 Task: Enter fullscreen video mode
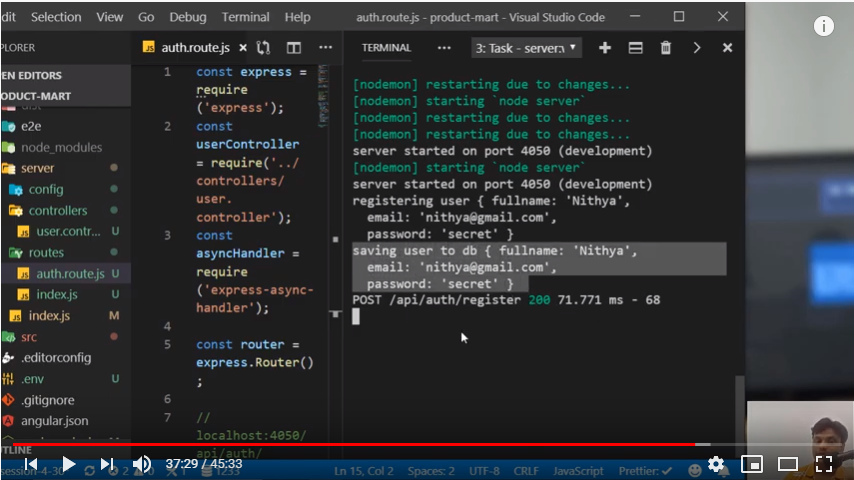click(x=823, y=464)
